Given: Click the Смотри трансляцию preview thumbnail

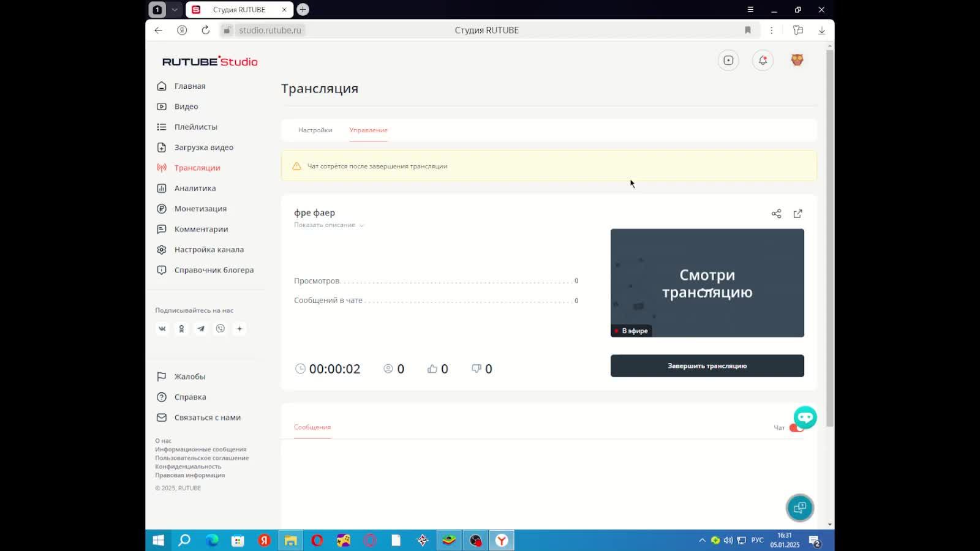Looking at the screenshot, I should point(707,283).
